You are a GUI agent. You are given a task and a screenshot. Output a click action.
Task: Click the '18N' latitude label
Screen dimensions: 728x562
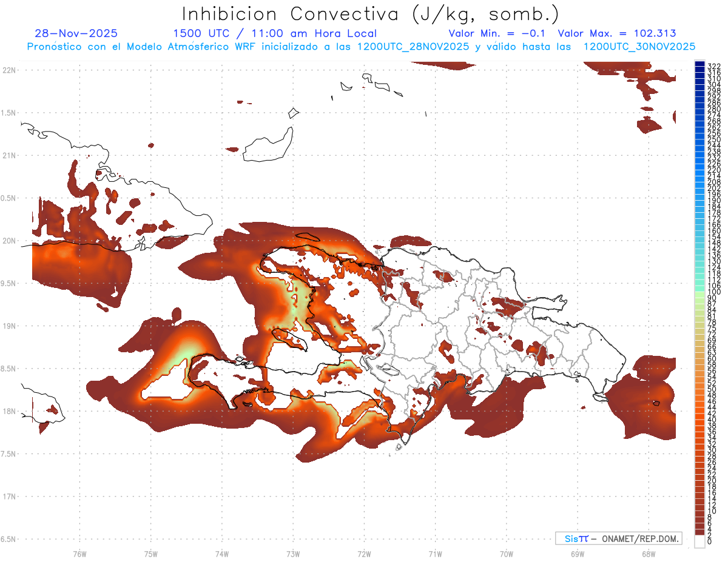[9, 411]
